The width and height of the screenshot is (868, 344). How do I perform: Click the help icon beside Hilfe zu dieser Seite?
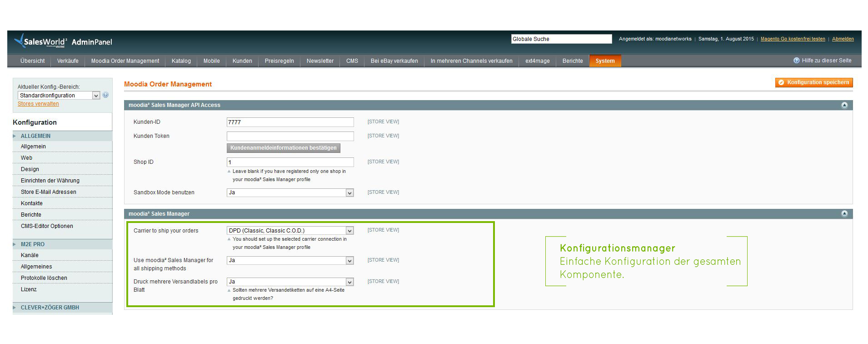pos(796,61)
